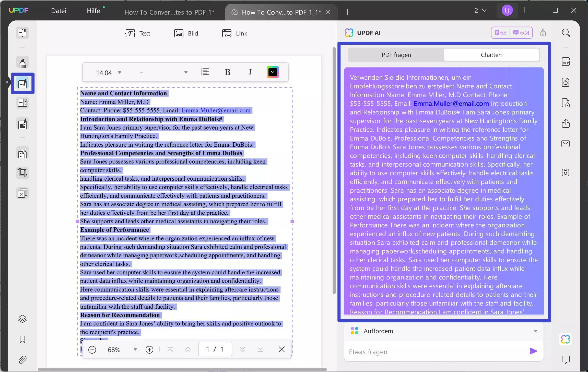Open the Convert PDF tool icon
The width and height of the screenshot is (588, 372).
[x=566, y=82]
